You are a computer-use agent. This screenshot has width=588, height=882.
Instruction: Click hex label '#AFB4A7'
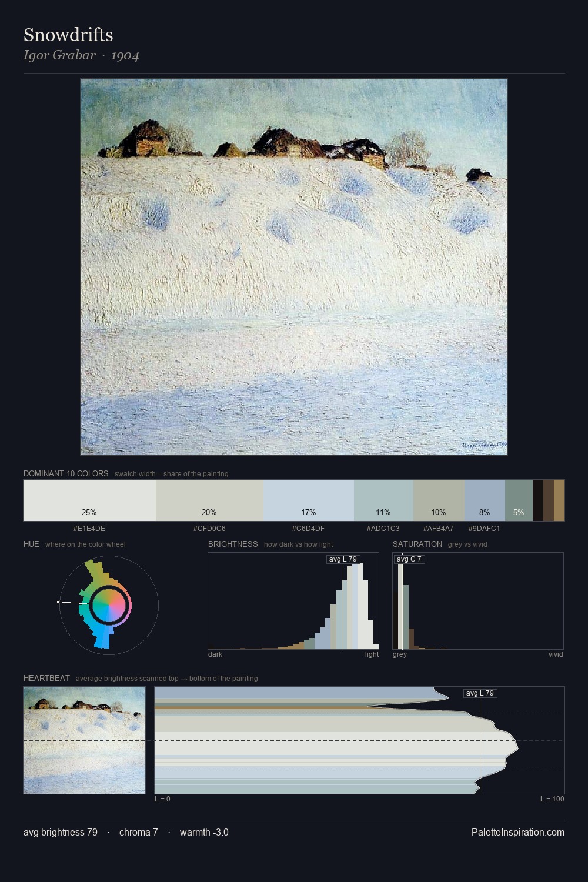pyautogui.click(x=439, y=529)
